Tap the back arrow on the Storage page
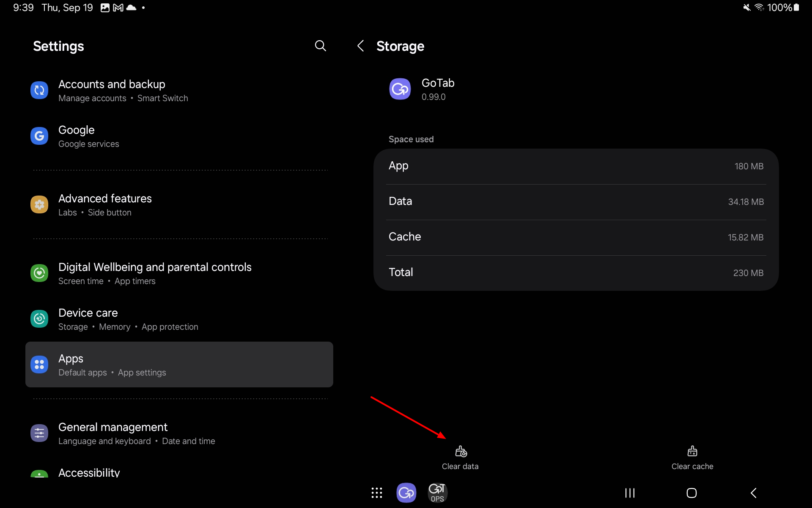 (x=360, y=46)
